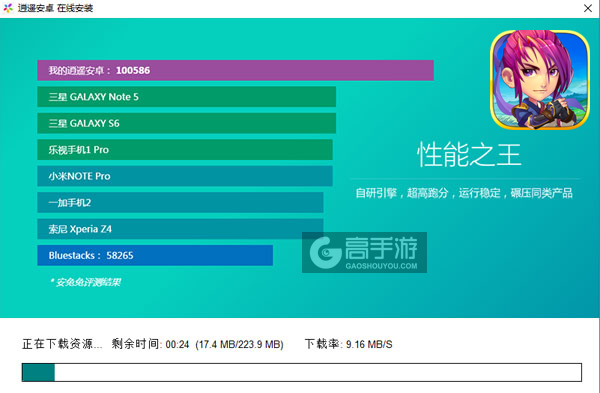Select the 索尼 Xperia Z4 bar
Screen dimensions: 600x393
(x=180, y=228)
